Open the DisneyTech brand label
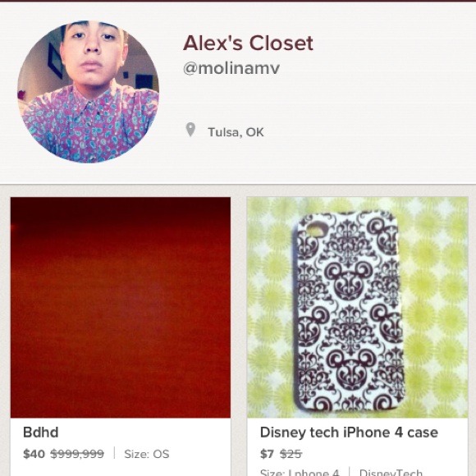Screen dimensions: 476x476 391,473
